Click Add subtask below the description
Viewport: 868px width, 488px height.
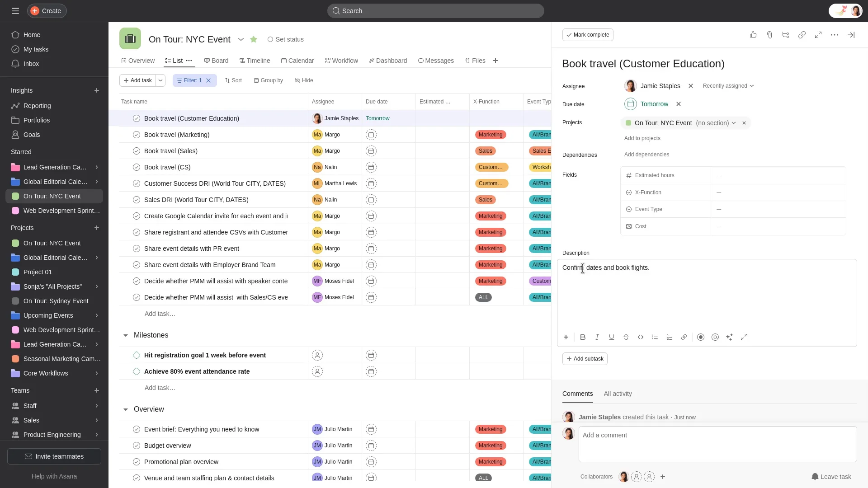click(585, 358)
